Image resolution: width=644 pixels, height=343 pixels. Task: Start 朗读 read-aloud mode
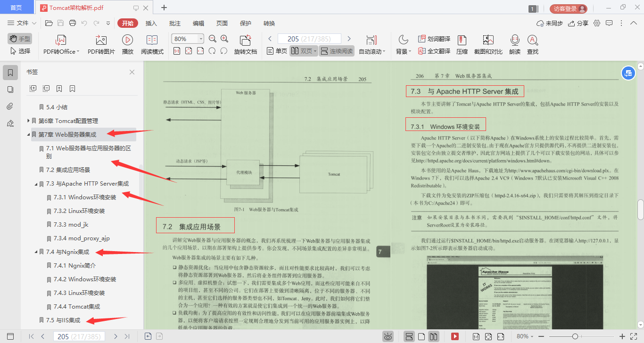[515, 45]
